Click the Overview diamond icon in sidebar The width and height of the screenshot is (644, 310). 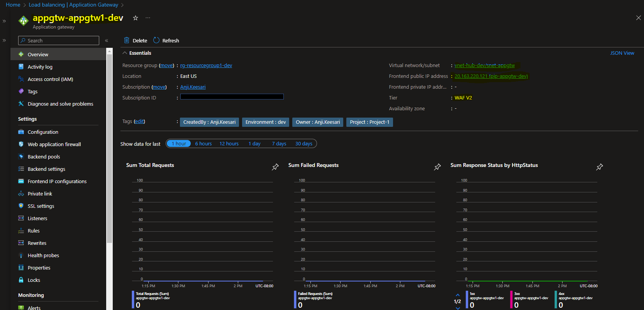point(21,54)
